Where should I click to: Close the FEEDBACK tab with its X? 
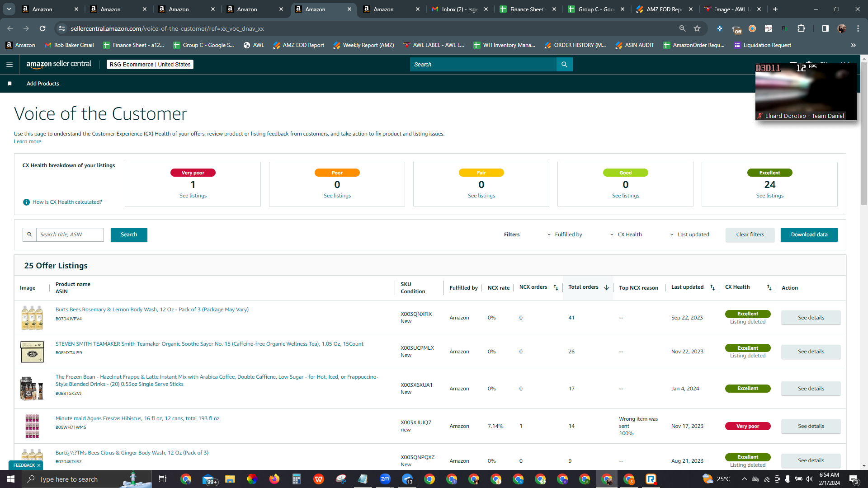tap(39, 465)
